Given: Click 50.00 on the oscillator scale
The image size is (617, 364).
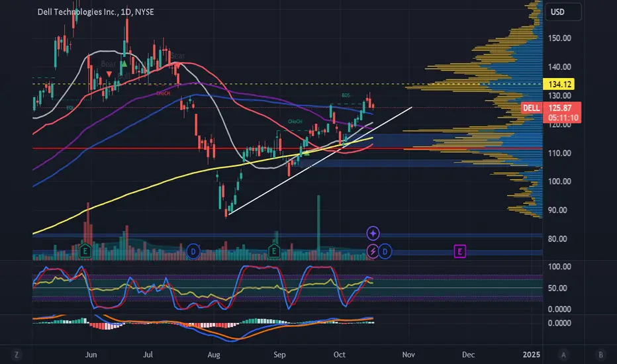Looking at the screenshot, I should [x=557, y=288].
